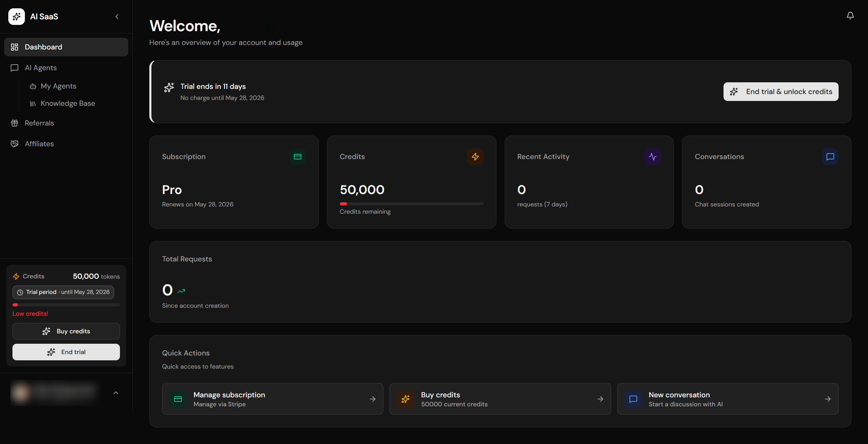
Task: Open the Knowledge Base page
Action: [x=68, y=103]
